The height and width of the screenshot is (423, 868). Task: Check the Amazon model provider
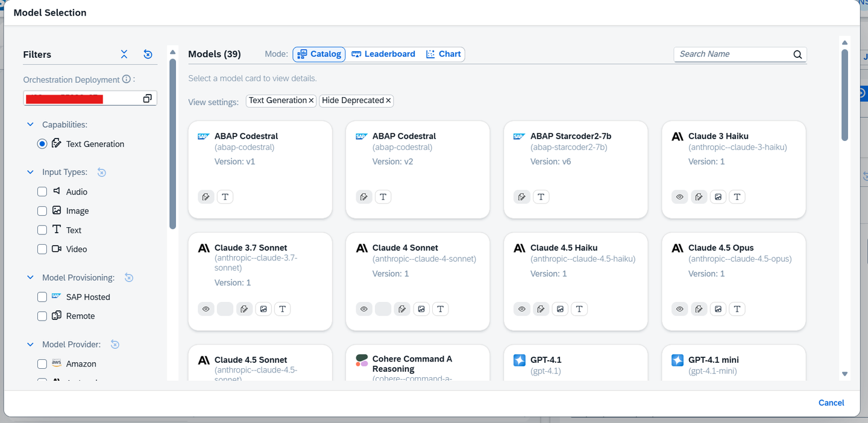click(x=42, y=364)
